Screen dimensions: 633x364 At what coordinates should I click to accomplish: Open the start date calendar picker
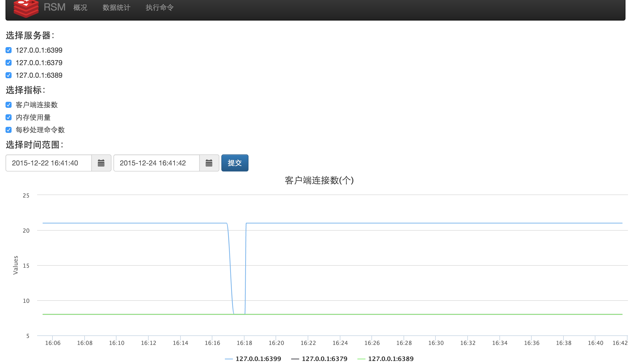(101, 163)
